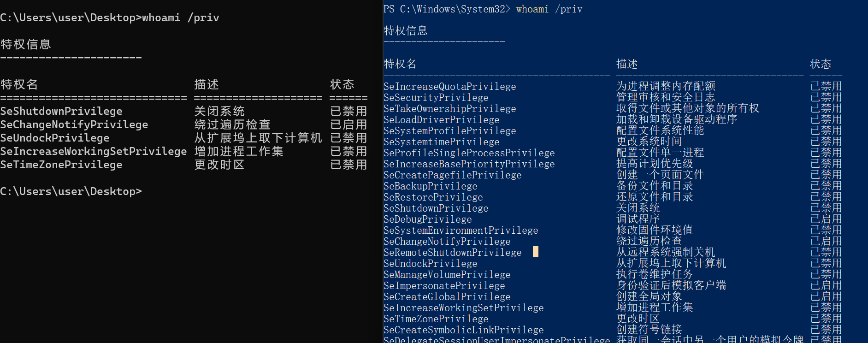Click the 描述 column header in PowerShell
The height and width of the screenshot is (343, 868).
pos(627,64)
